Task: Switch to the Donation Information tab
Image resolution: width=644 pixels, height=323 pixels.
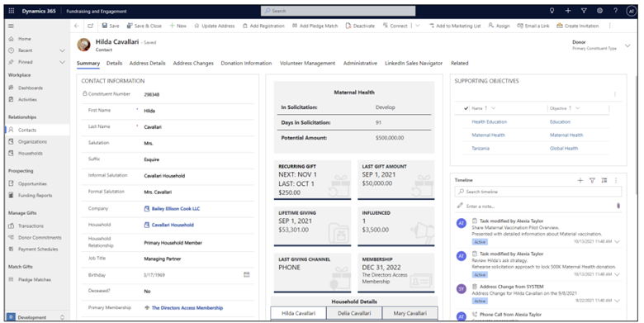Action: pos(246,64)
